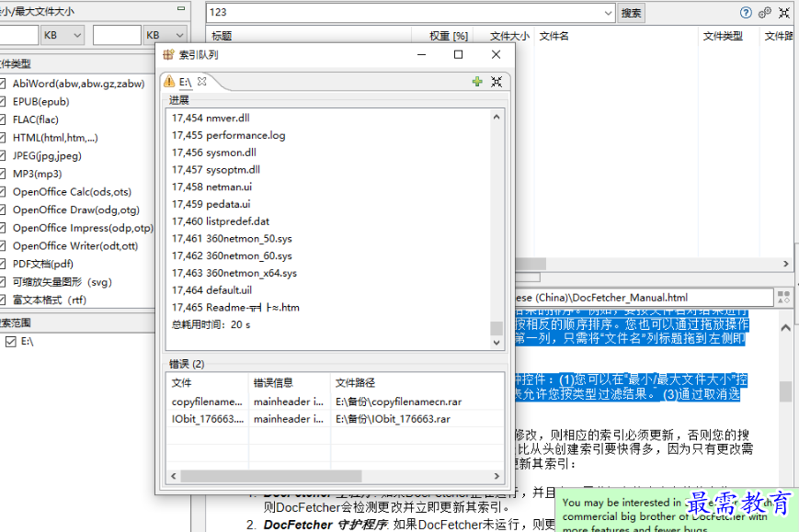The width and height of the screenshot is (799, 532).
Task: Collapse the file size panel minimize icon
Action: (x=181, y=8)
